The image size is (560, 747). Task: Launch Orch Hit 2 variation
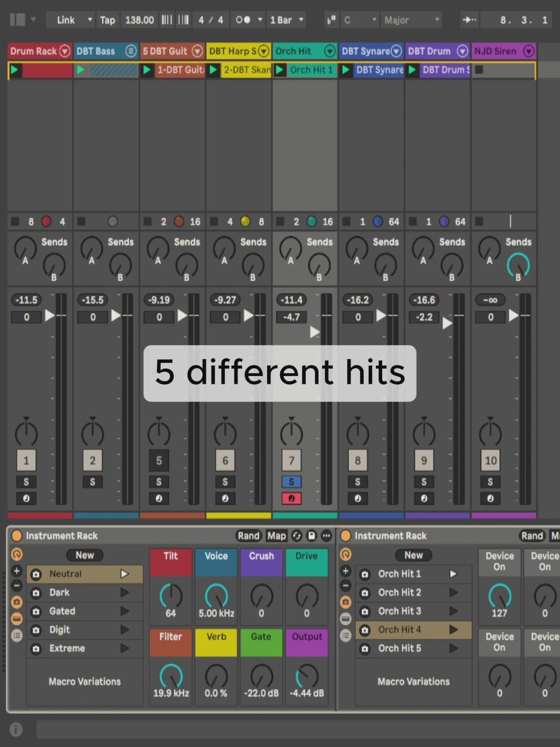point(453,593)
